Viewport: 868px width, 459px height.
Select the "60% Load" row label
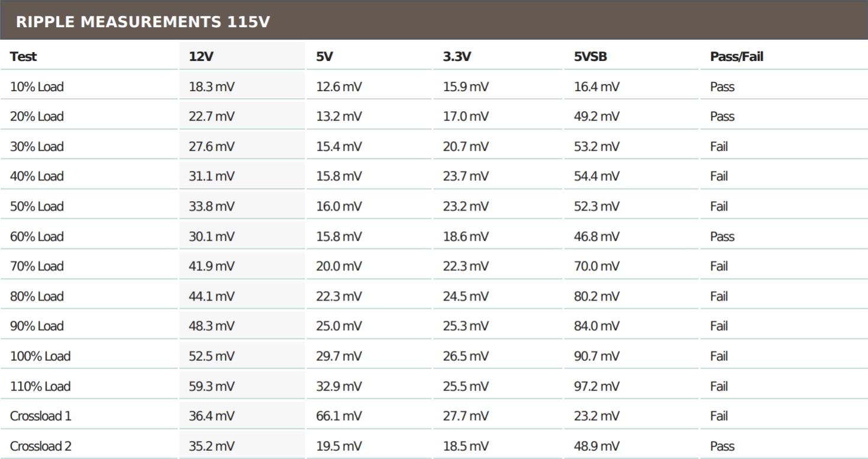(x=37, y=237)
